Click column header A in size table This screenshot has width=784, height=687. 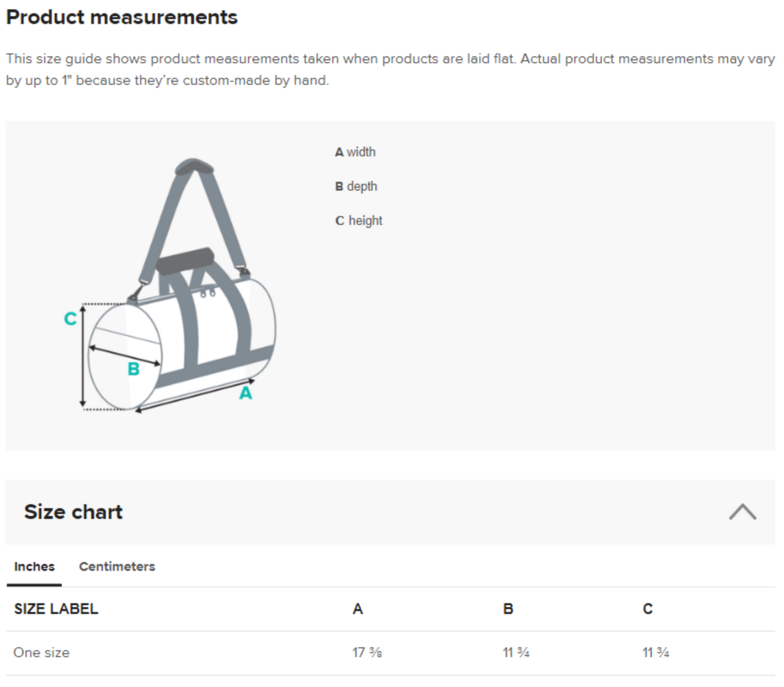(358, 609)
